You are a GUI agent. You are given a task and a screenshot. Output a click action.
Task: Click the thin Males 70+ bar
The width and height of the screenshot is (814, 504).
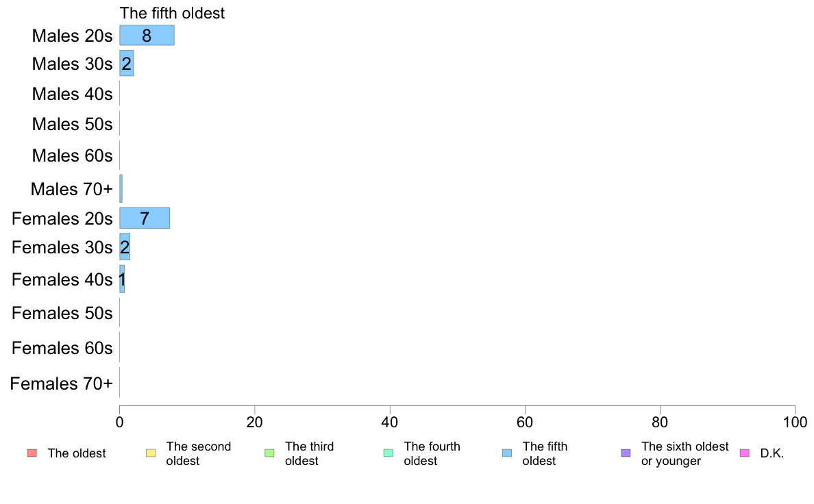pyautogui.click(x=121, y=188)
